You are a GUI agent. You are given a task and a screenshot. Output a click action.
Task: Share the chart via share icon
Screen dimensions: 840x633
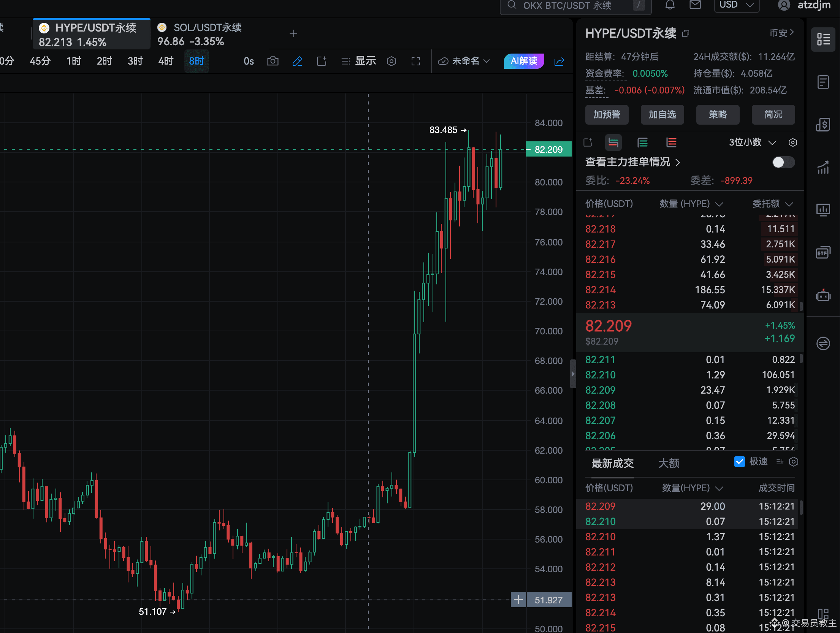tap(559, 62)
